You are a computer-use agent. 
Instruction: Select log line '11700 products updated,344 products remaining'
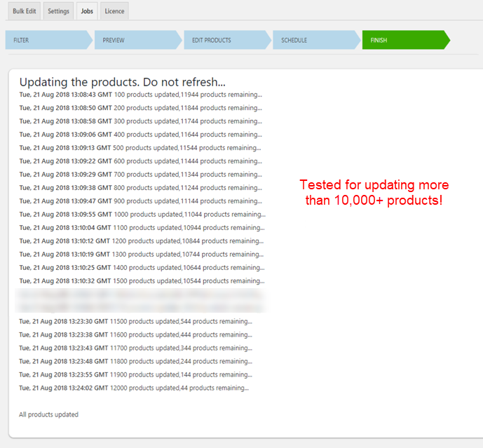click(x=135, y=348)
